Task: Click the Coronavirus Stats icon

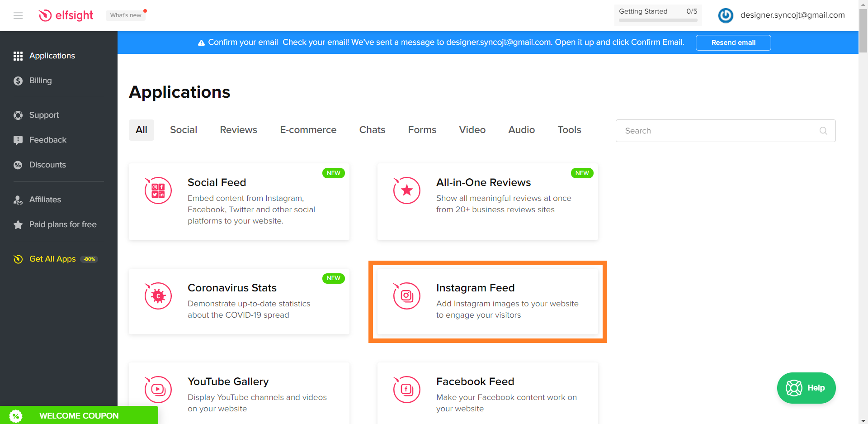Action: [158, 296]
